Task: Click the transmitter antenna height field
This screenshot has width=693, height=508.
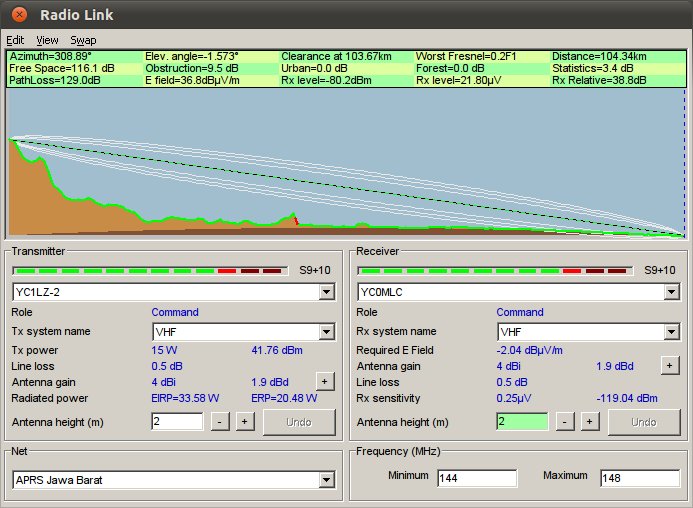Action: pos(177,422)
